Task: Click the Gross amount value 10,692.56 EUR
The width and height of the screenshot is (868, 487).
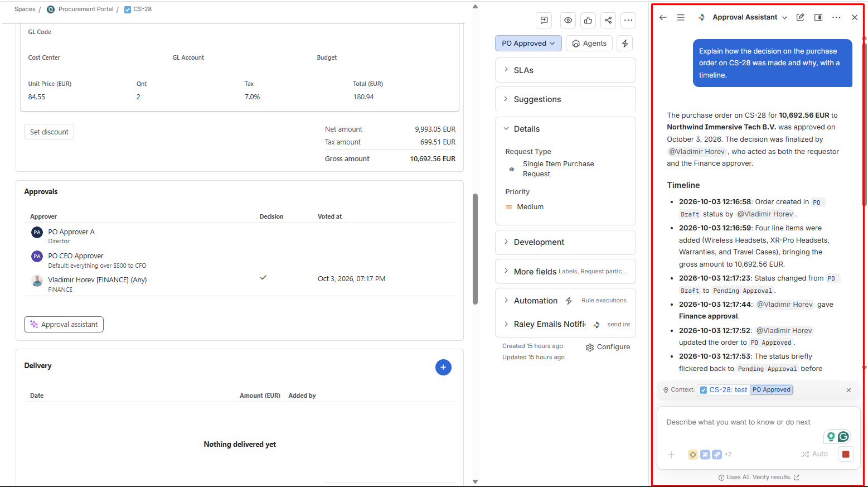Action: click(x=433, y=159)
